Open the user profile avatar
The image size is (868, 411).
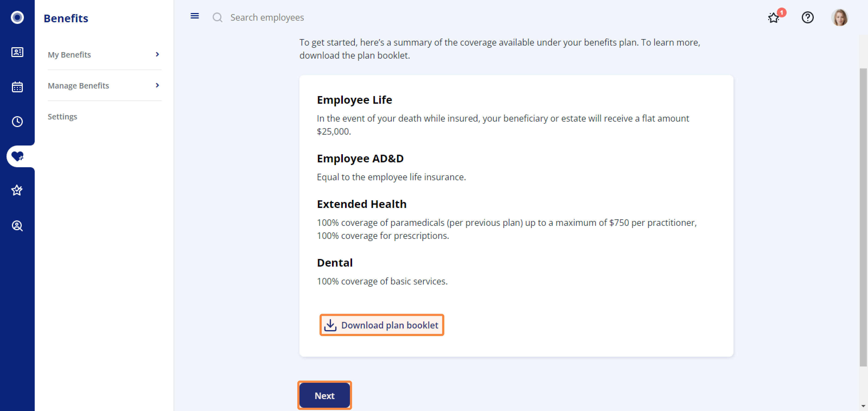[839, 17]
